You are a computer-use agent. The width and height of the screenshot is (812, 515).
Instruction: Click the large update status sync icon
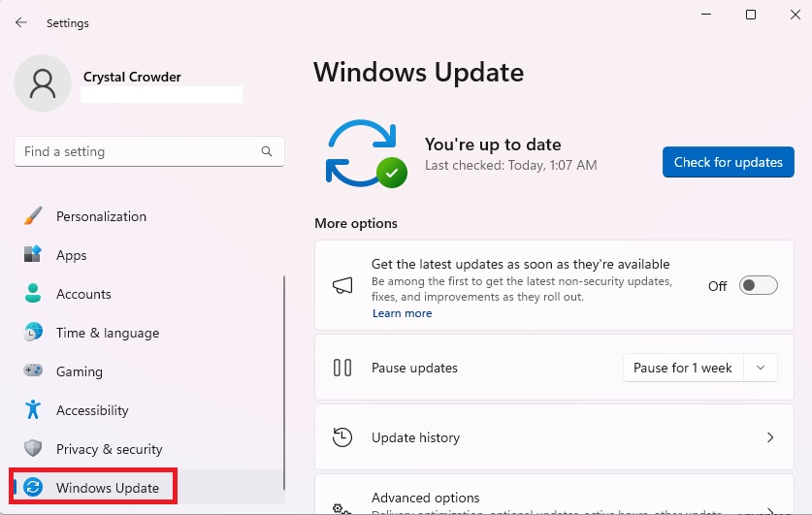(x=366, y=153)
